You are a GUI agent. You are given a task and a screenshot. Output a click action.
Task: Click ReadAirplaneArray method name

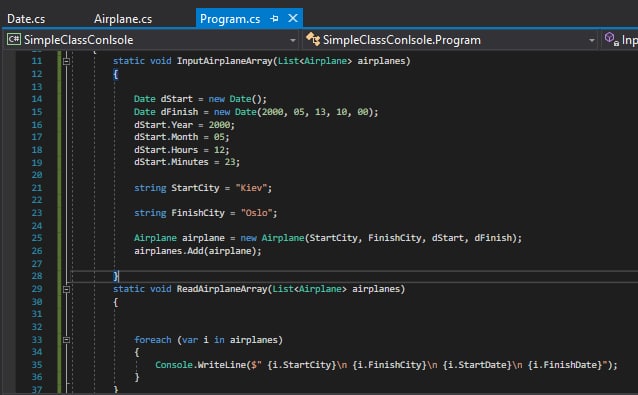coord(222,289)
